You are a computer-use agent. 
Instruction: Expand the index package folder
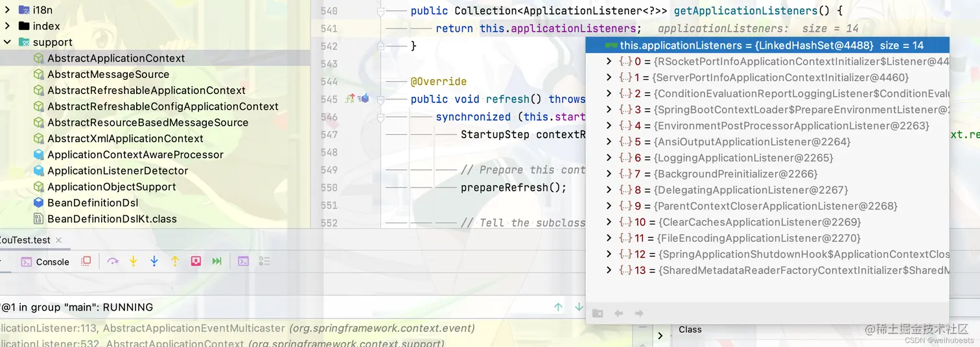click(7, 26)
